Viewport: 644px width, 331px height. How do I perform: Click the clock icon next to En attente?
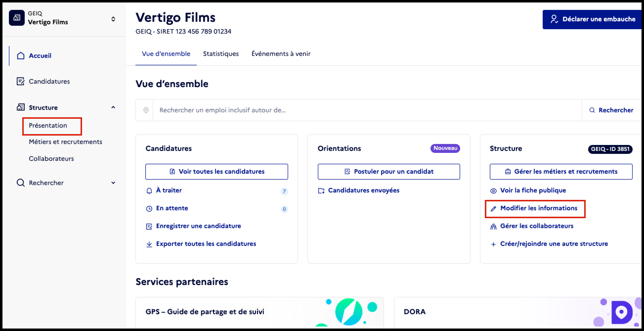(149, 209)
